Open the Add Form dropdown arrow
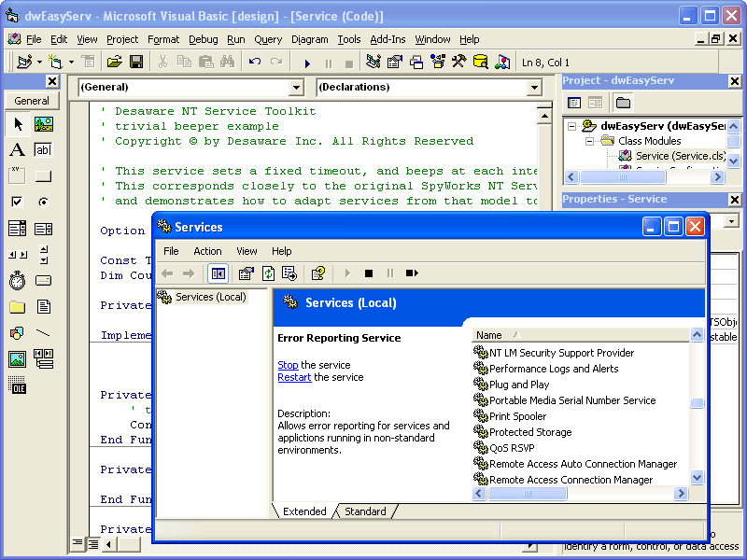 click(x=71, y=62)
